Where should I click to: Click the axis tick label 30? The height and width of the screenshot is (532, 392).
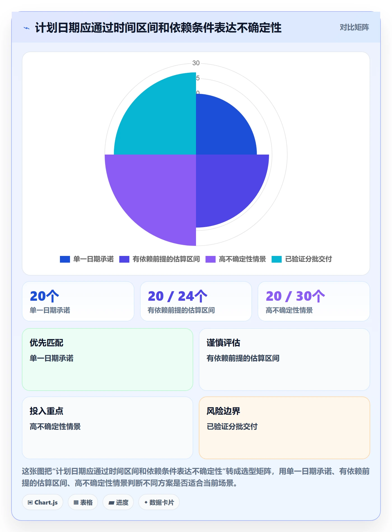196,63
